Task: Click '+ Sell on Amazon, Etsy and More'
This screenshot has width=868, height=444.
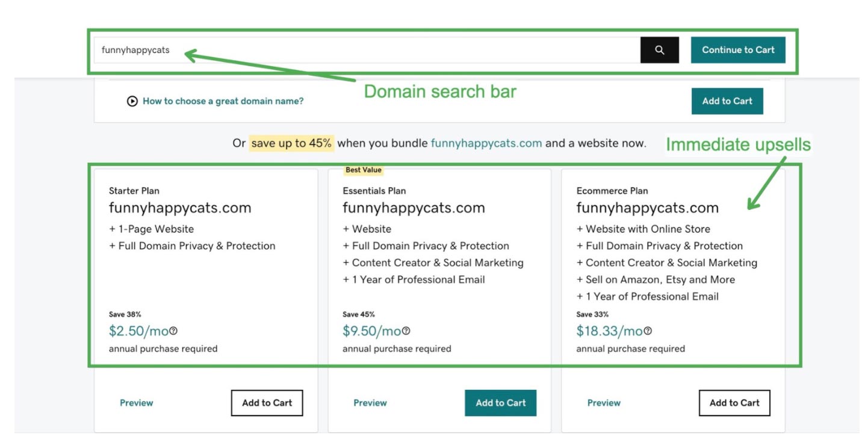Action: [656, 280]
